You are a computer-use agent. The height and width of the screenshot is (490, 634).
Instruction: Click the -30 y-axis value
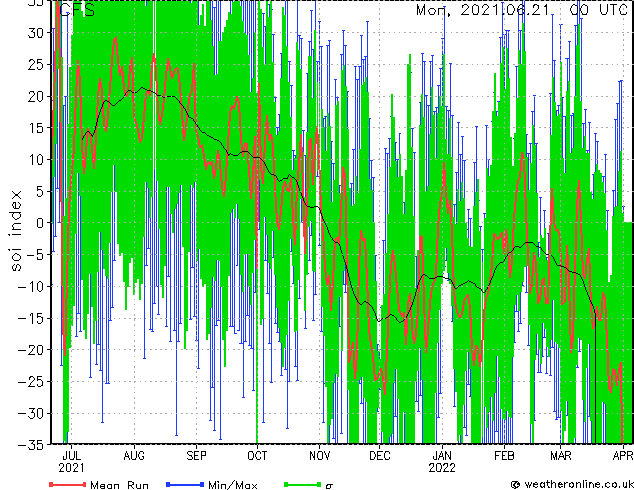31,413
